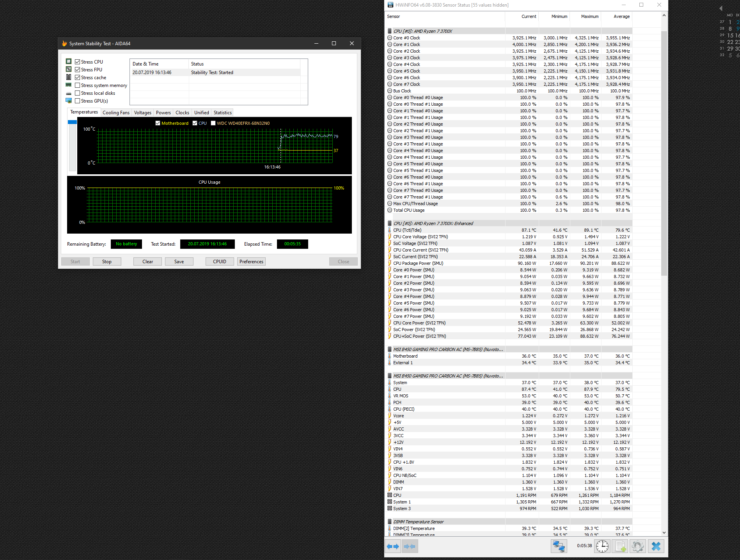Click the chip icon beside Stress cache

[x=69, y=77]
